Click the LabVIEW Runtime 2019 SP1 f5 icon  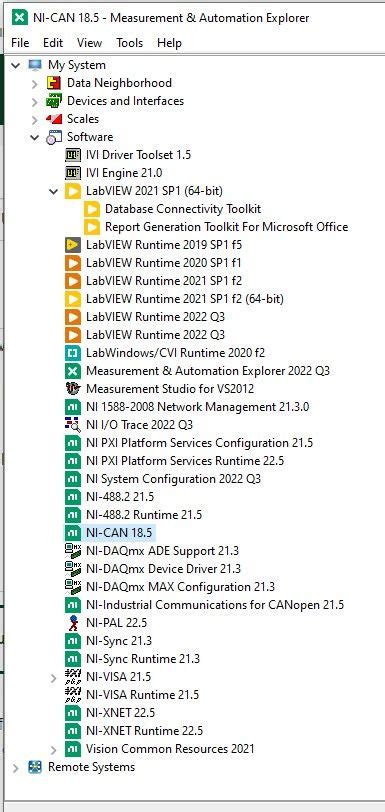pyautogui.click(x=73, y=245)
